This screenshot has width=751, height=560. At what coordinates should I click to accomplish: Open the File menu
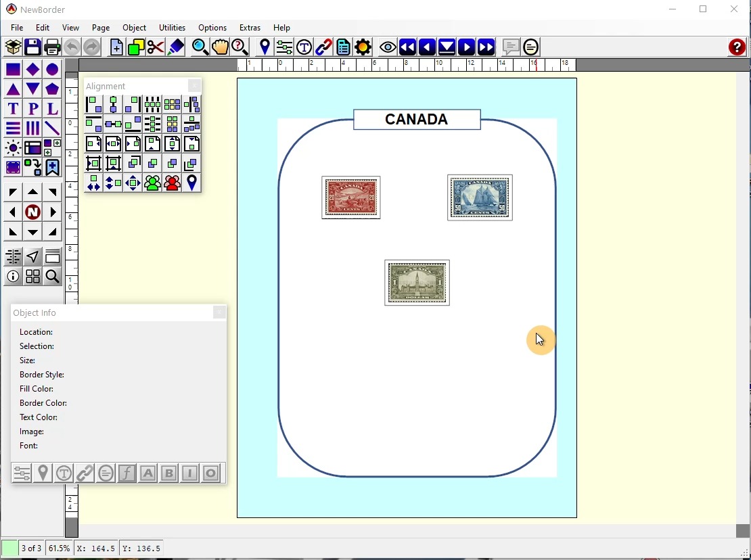[17, 28]
